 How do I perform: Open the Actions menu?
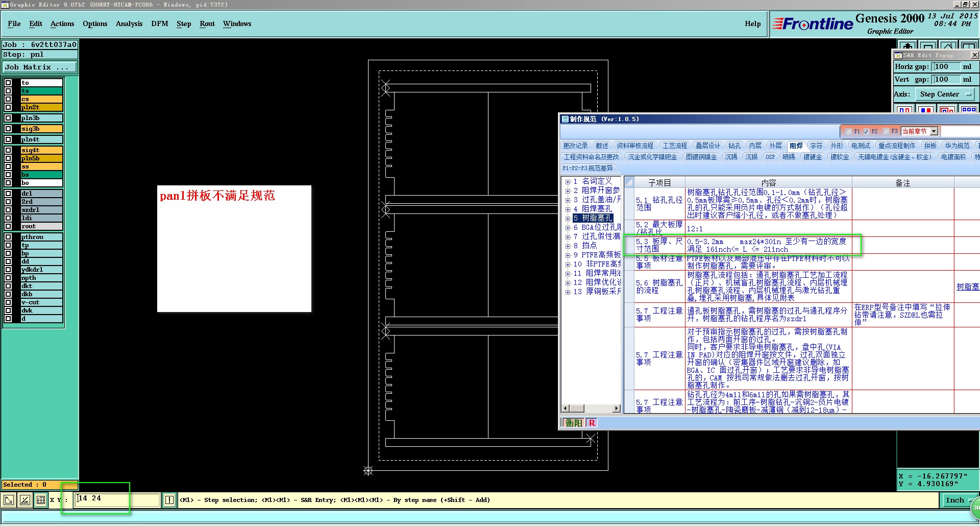tap(62, 23)
